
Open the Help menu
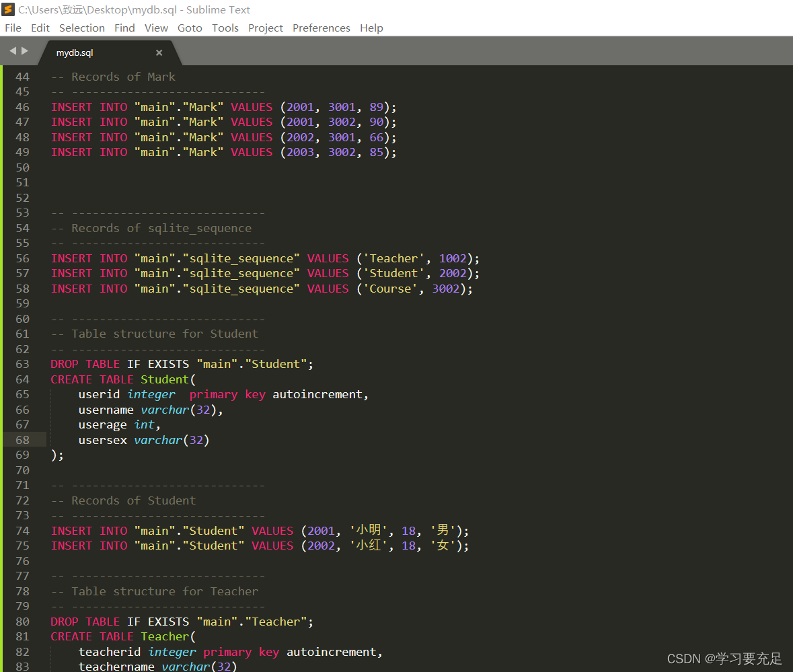[371, 28]
